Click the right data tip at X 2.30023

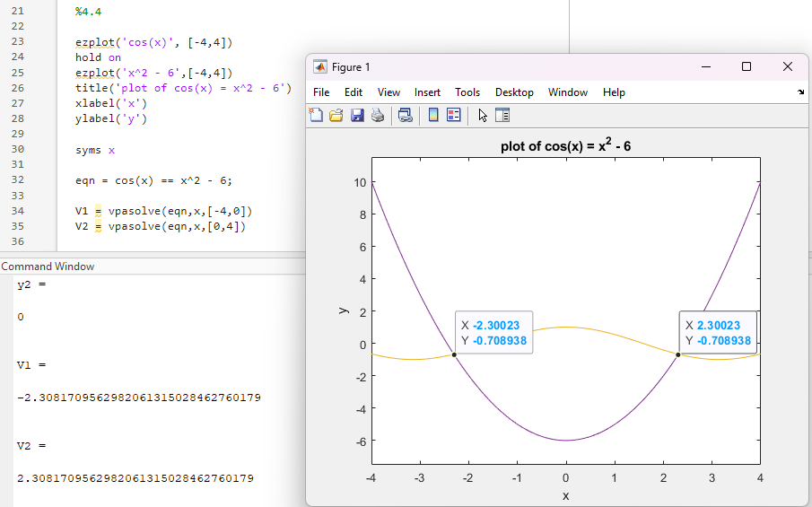coord(718,333)
